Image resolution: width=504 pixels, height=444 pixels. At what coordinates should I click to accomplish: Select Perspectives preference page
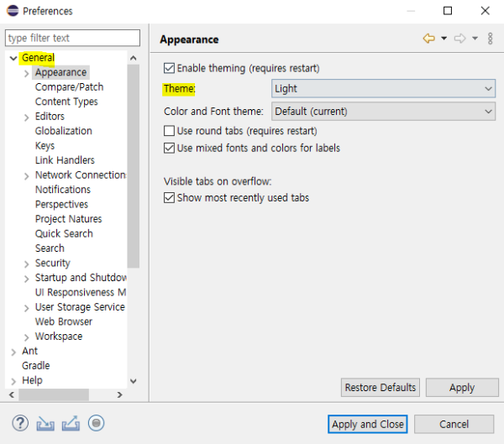pos(61,204)
